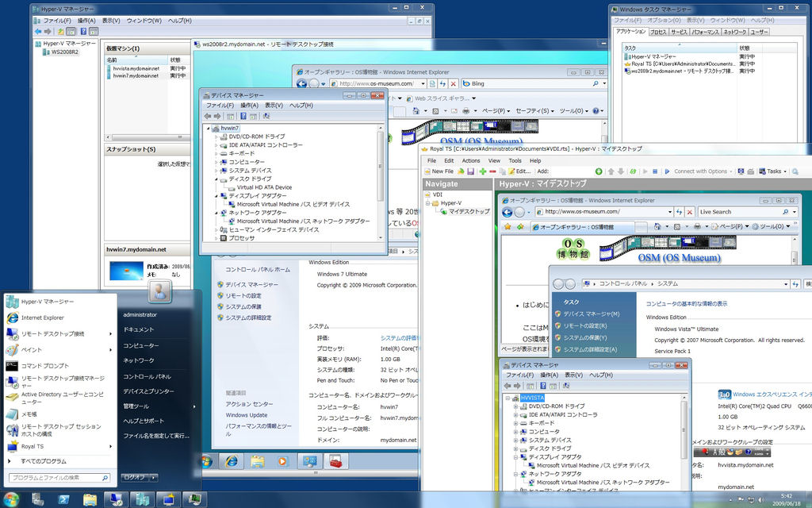Click the user picture atop the Start menu
This screenshot has height=508, width=812.
pos(160,292)
